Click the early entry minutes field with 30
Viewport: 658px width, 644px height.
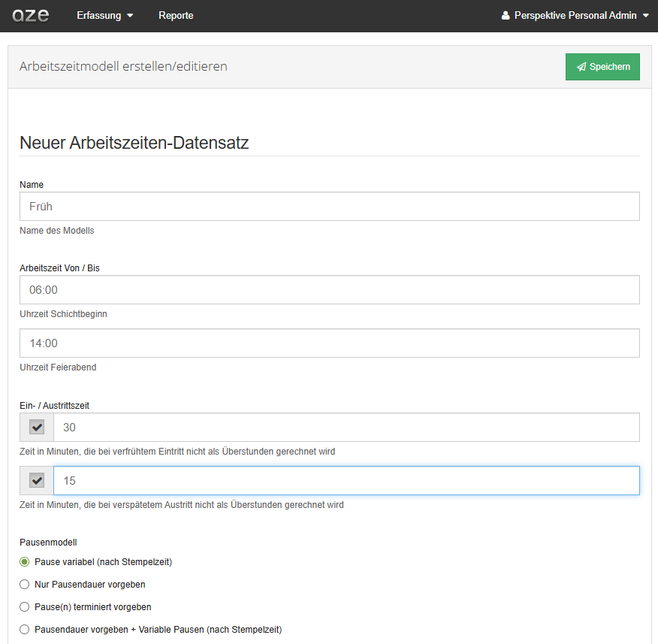[x=346, y=428]
